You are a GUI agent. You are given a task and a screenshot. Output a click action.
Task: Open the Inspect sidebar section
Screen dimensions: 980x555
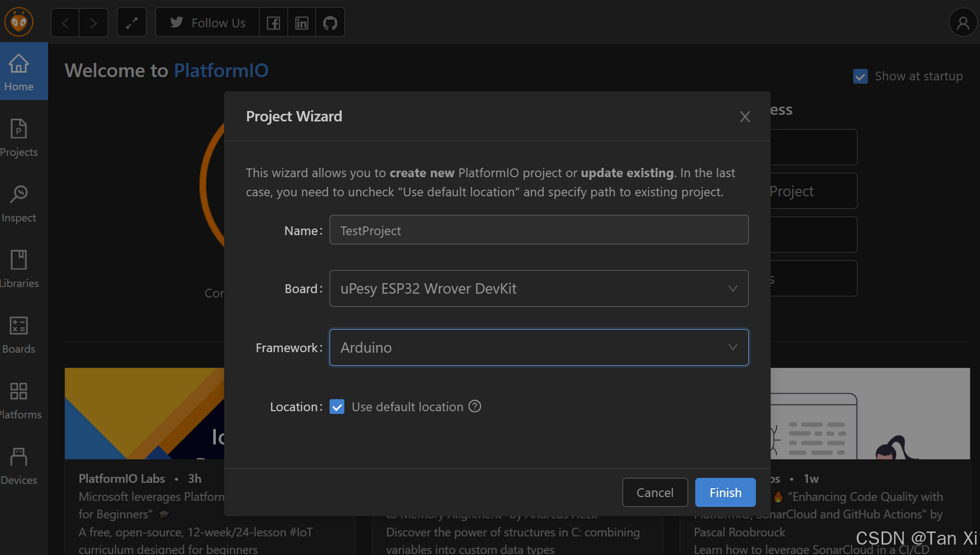click(x=19, y=203)
